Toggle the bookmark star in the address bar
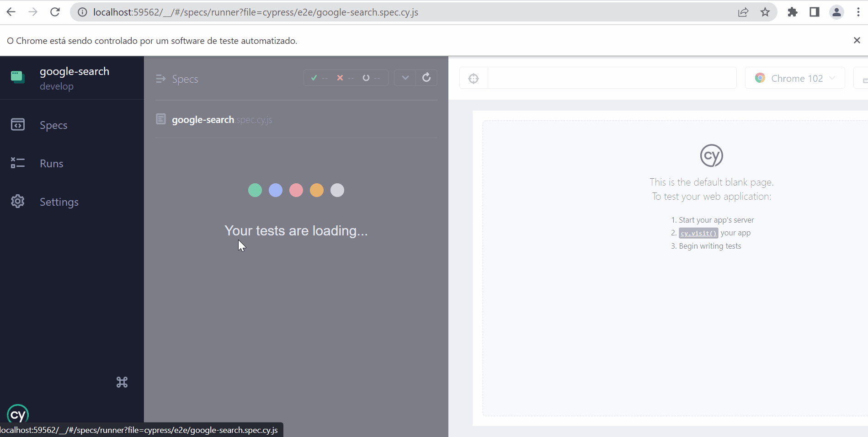 pyautogui.click(x=765, y=12)
